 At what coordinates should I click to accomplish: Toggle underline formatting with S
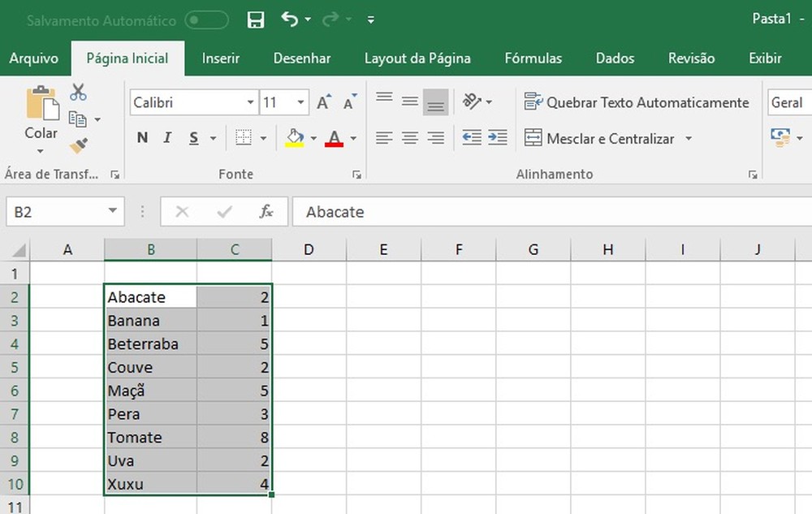click(194, 138)
